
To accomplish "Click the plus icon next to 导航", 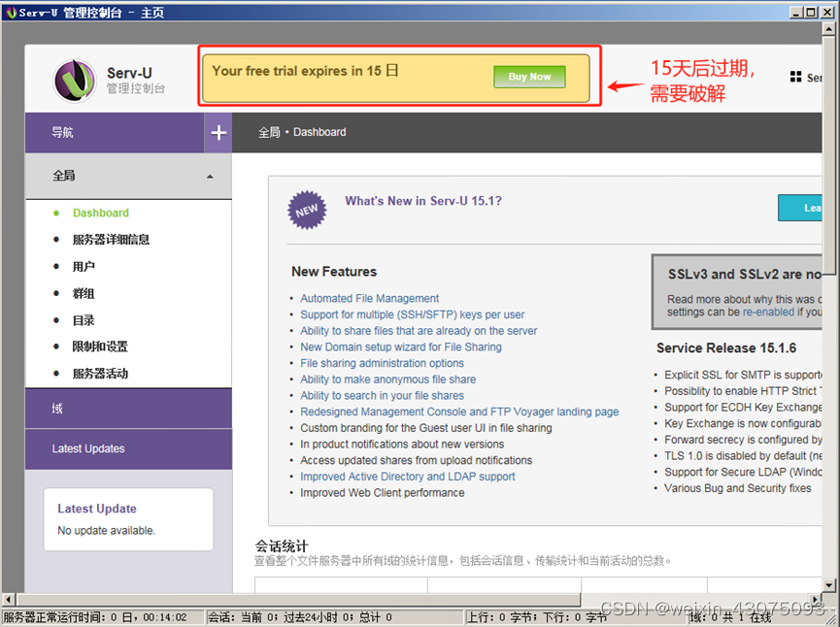I will 218,132.
